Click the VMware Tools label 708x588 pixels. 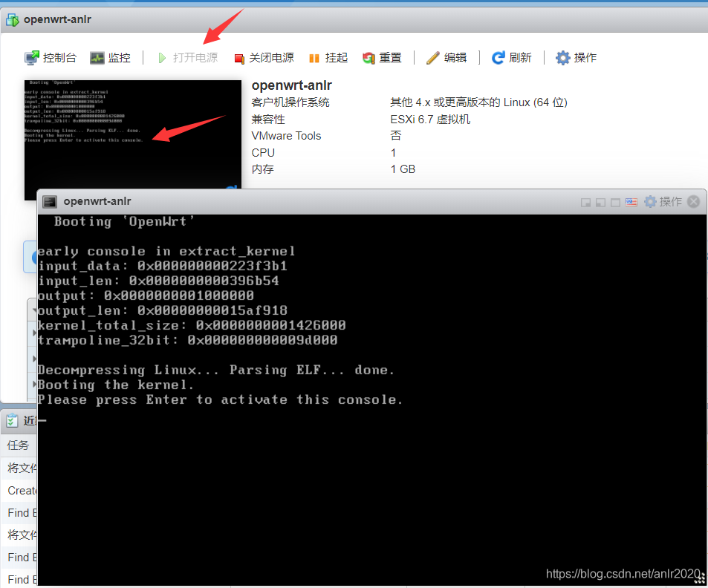pos(286,136)
